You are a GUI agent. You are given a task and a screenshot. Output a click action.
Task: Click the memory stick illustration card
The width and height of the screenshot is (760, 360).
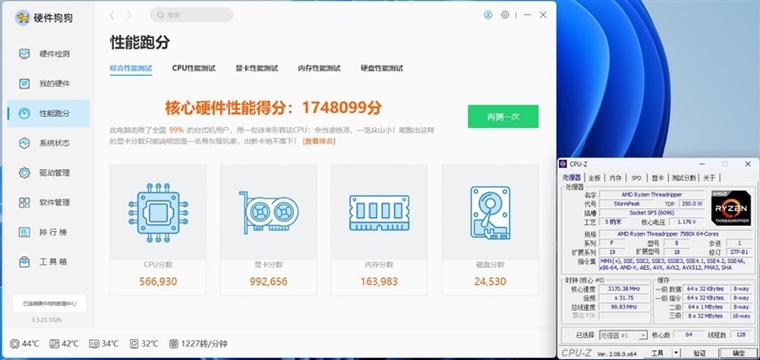click(379, 212)
